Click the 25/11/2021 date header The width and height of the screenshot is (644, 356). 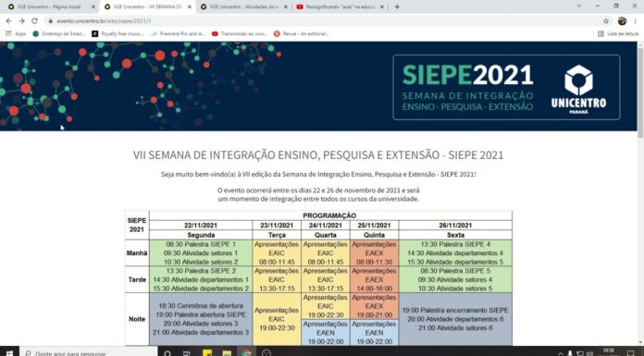click(x=374, y=226)
